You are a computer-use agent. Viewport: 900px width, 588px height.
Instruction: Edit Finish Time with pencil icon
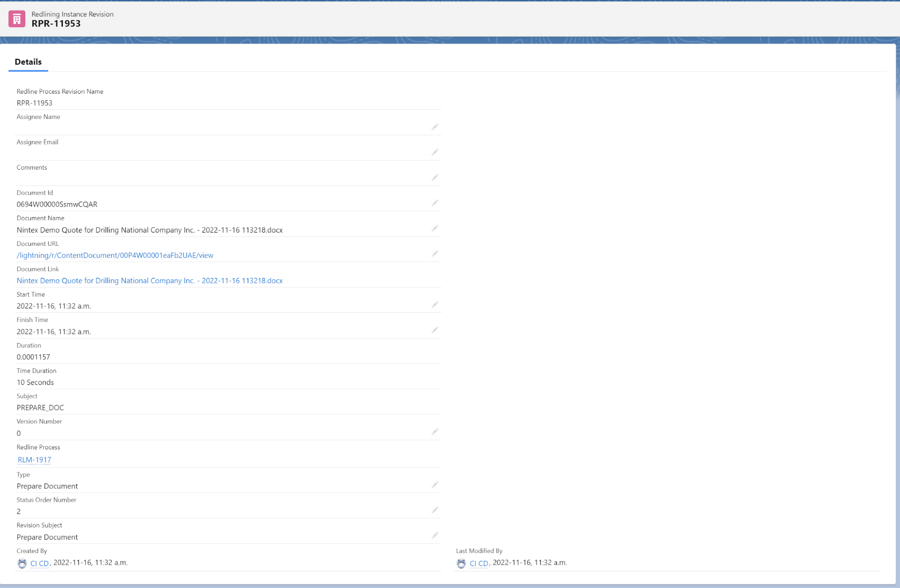[x=434, y=330]
